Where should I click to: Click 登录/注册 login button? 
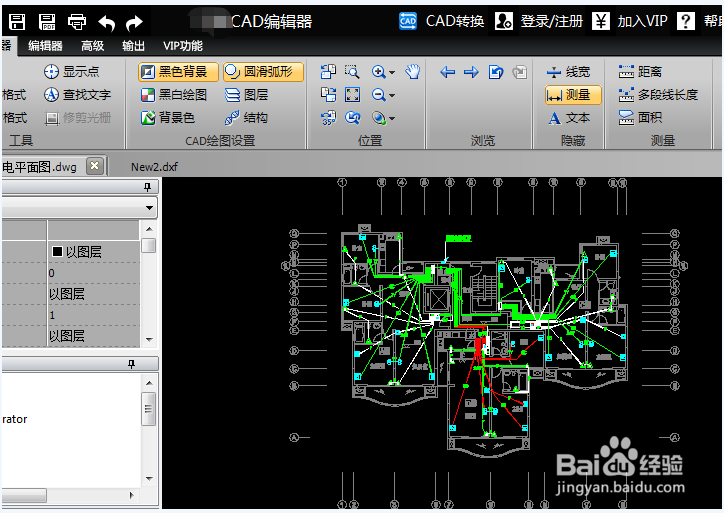539,21
